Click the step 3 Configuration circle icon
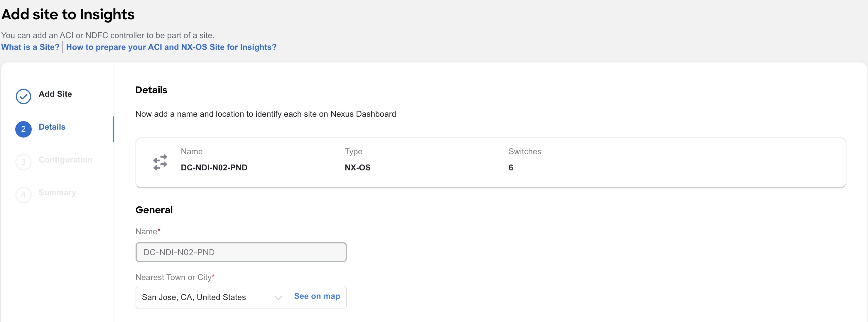This screenshot has height=322, width=868. [x=23, y=162]
